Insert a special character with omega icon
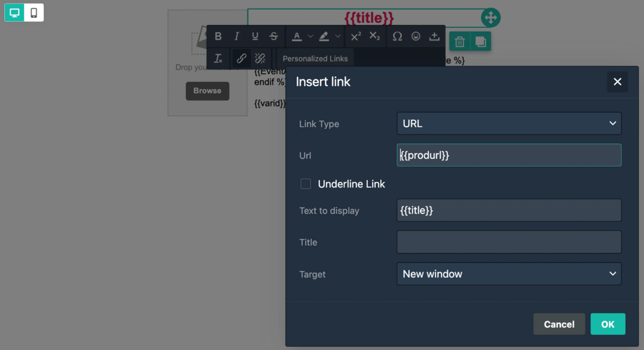This screenshot has width=644, height=350. tap(397, 36)
